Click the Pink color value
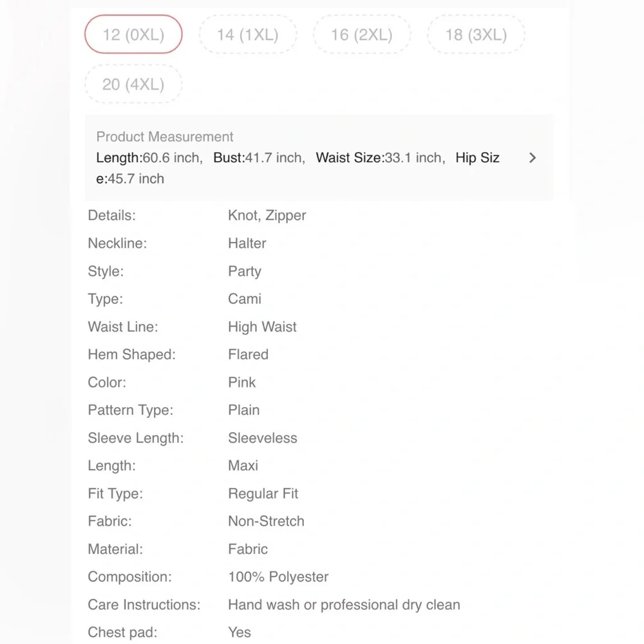The height and width of the screenshot is (644, 644). (241, 383)
